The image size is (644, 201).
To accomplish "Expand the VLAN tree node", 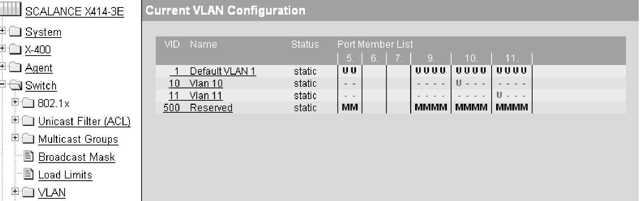I will pos(15,191).
